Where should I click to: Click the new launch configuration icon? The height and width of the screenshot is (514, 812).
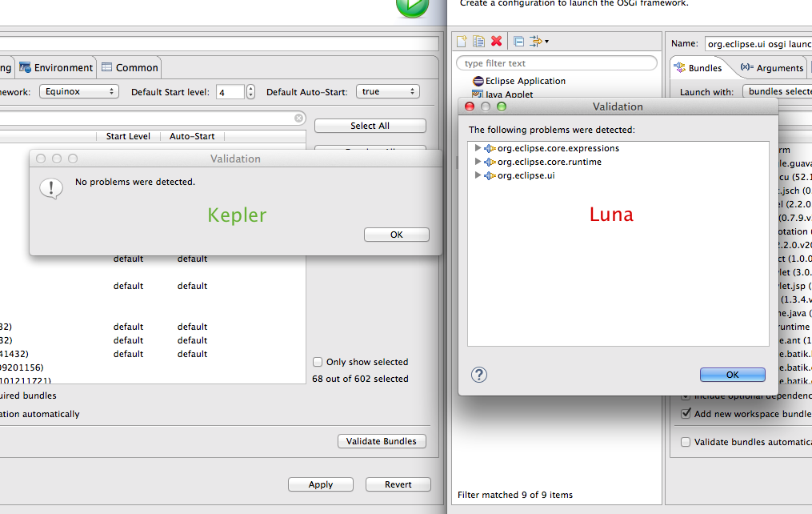pyautogui.click(x=462, y=42)
